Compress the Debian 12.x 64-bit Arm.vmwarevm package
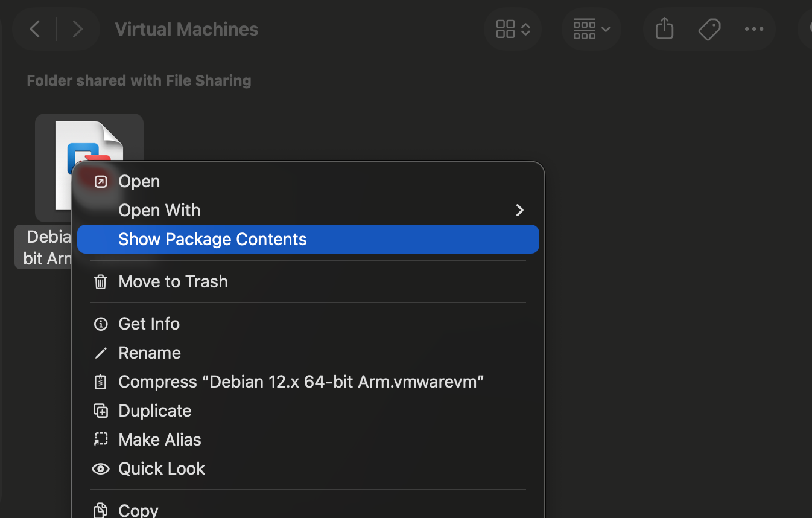This screenshot has height=518, width=812. click(x=301, y=382)
